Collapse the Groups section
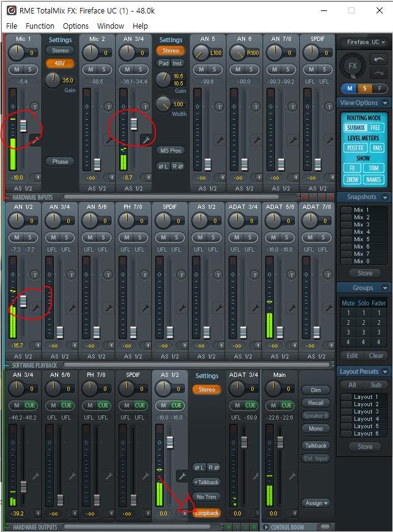The height and width of the screenshot is (532, 393). [385, 288]
